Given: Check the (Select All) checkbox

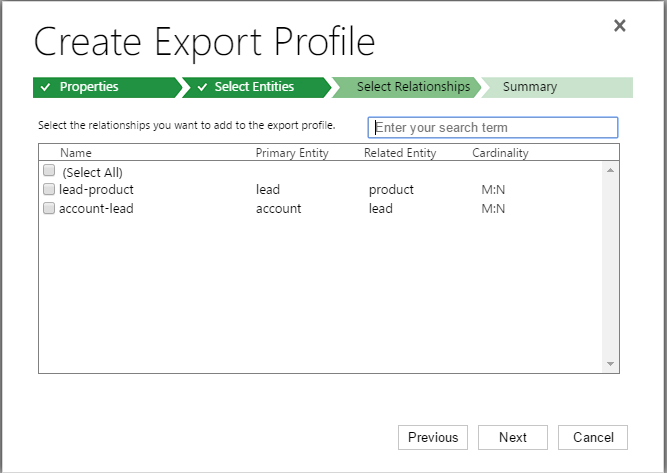Looking at the screenshot, I should point(49,172).
